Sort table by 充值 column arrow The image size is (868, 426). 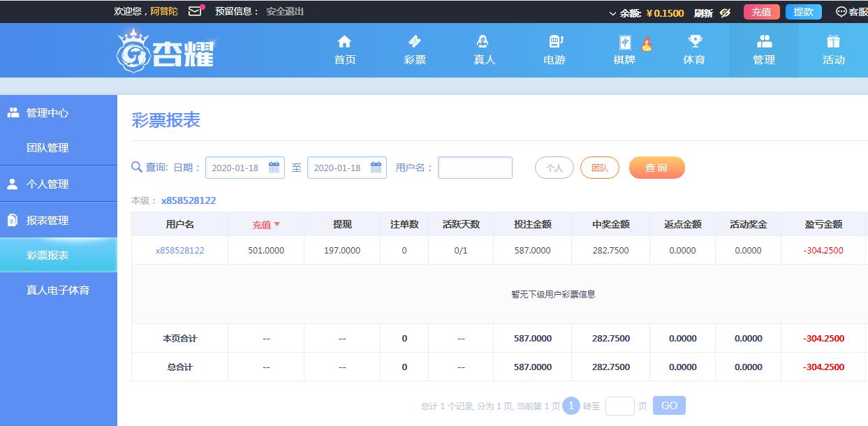tap(277, 224)
